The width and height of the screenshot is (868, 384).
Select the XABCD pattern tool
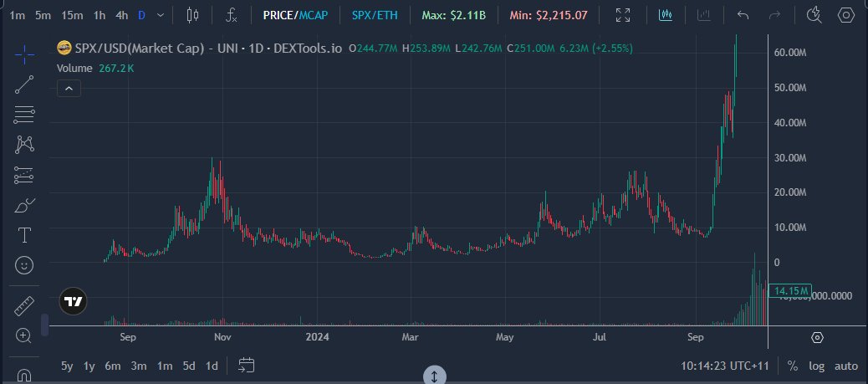coord(24,145)
